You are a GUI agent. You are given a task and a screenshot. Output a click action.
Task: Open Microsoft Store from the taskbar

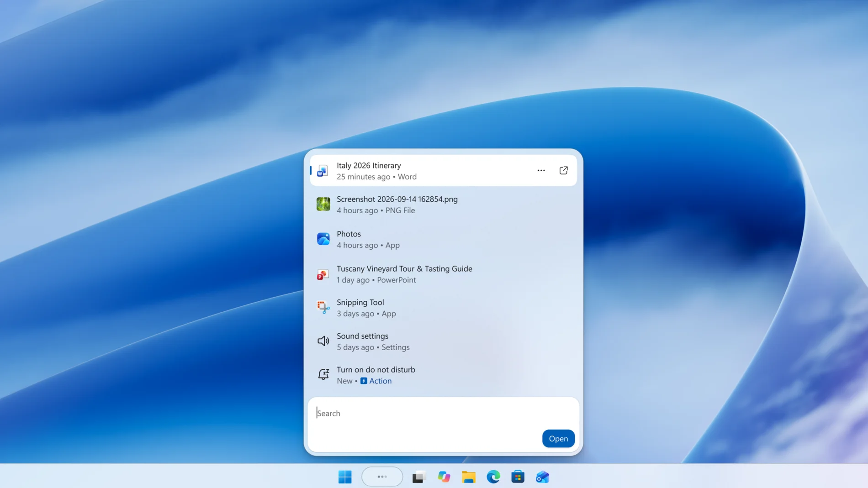coord(518,477)
